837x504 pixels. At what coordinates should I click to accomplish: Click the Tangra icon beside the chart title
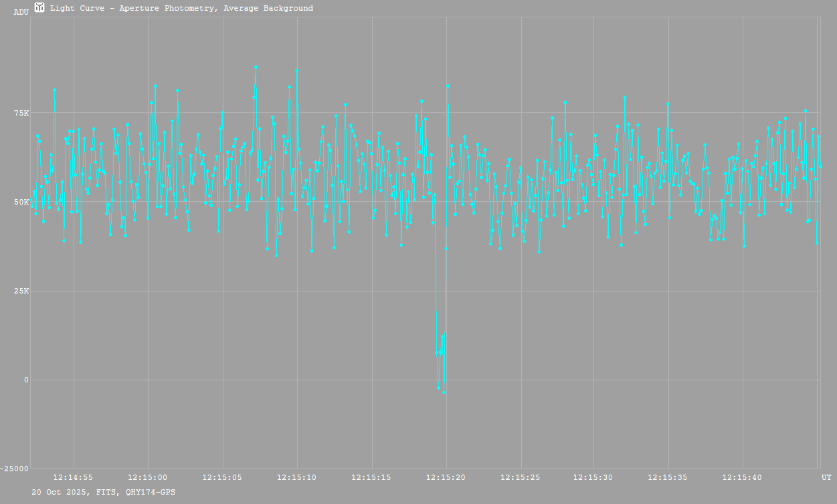[39, 8]
